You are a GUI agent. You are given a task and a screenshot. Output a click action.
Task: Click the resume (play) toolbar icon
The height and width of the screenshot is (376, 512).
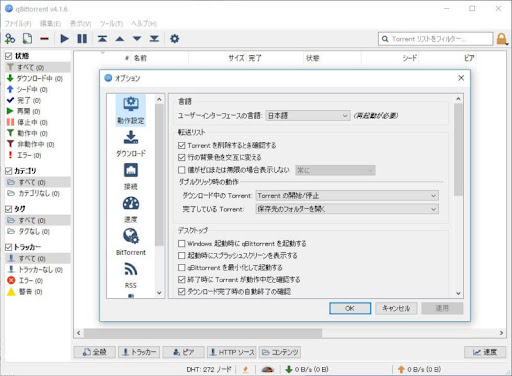(65, 39)
